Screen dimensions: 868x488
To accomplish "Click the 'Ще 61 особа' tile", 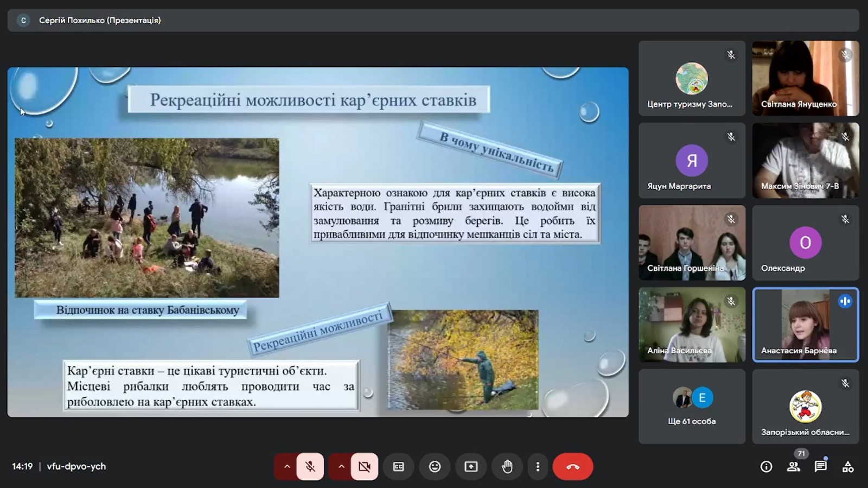I will point(692,407).
